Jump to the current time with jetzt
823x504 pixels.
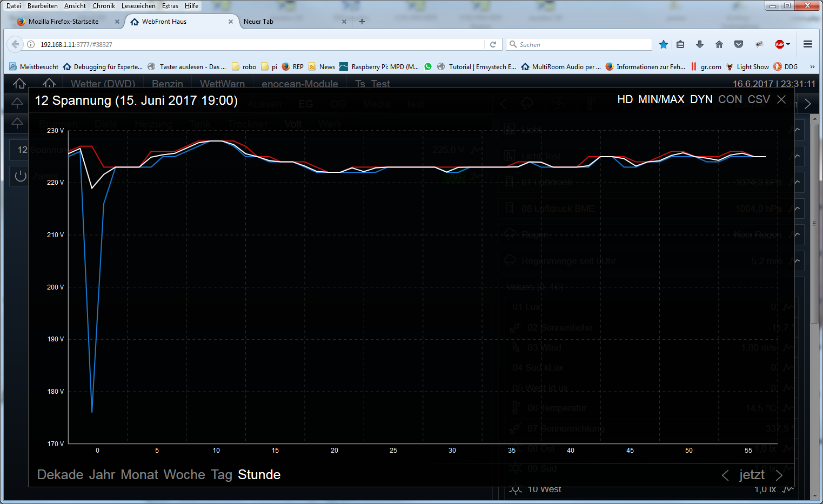coord(752,475)
